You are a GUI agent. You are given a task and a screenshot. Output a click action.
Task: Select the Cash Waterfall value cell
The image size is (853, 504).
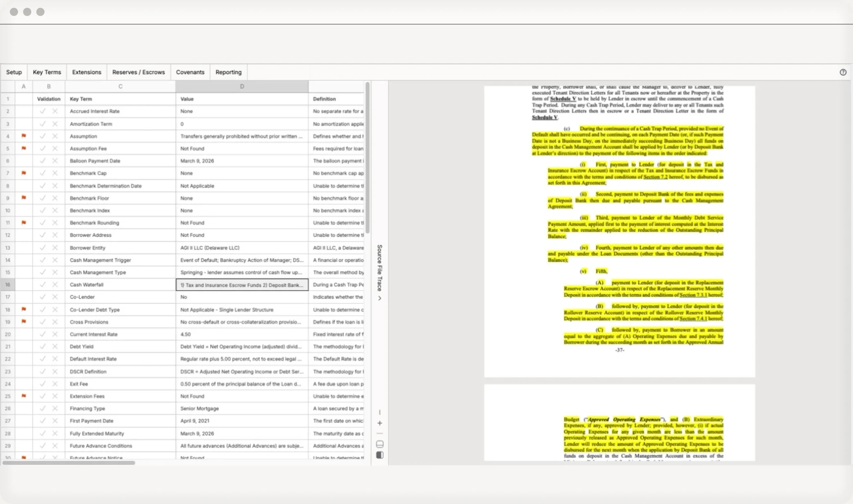pyautogui.click(x=242, y=284)
